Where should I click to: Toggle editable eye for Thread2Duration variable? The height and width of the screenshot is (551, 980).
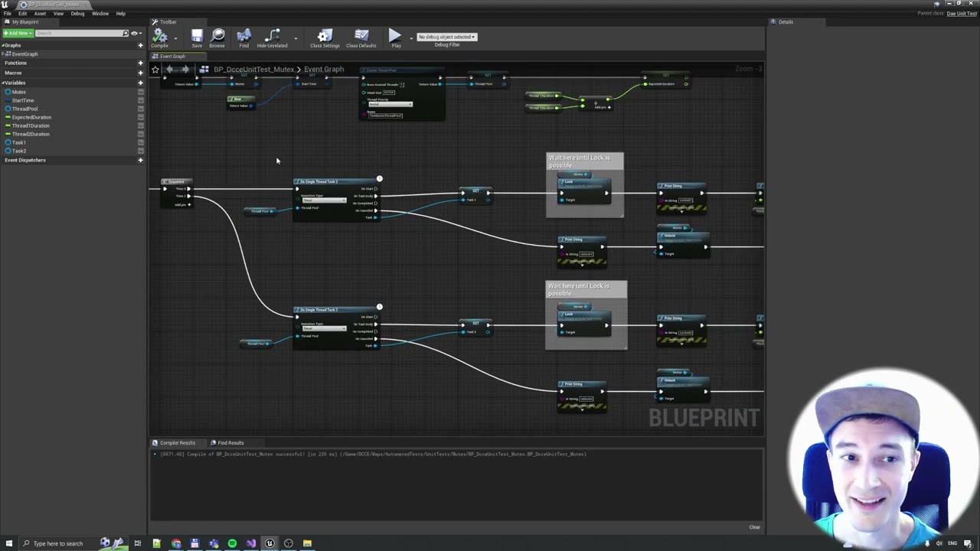pos(141,134)
